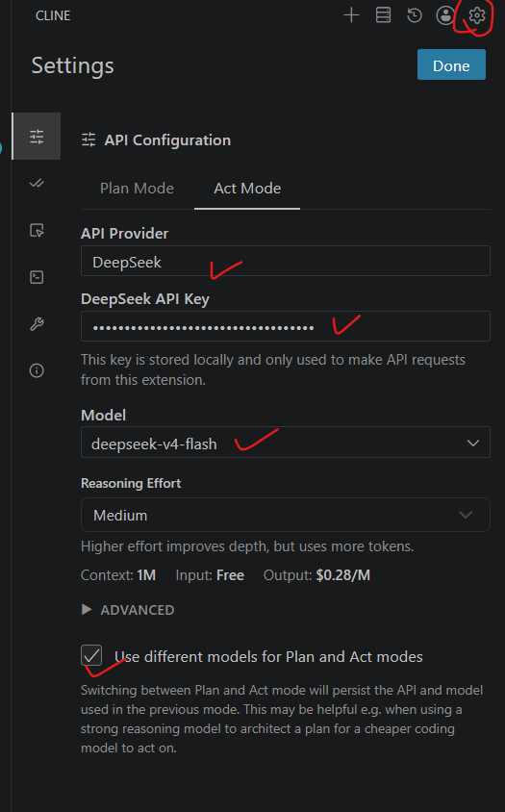Screen dimensions: 505x812
Task: Start a new task with plus icon
Action: [351, 15]
